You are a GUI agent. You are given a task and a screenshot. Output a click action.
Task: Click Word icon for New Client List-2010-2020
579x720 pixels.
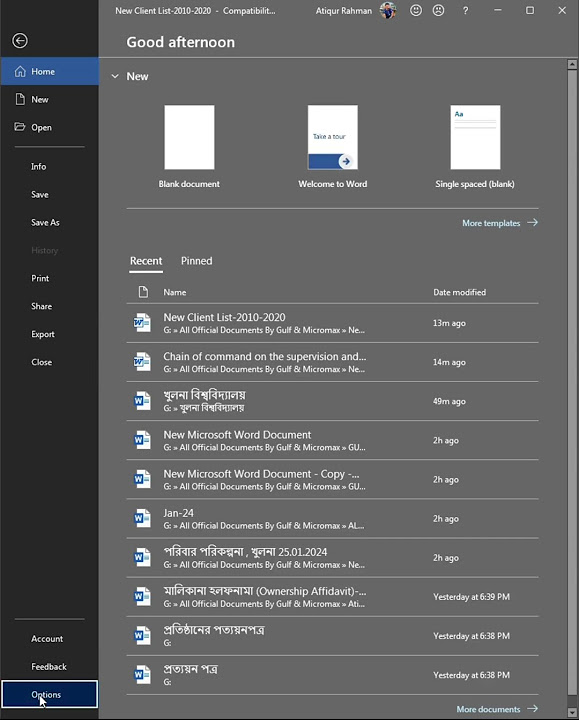click(x=142, y=323)
